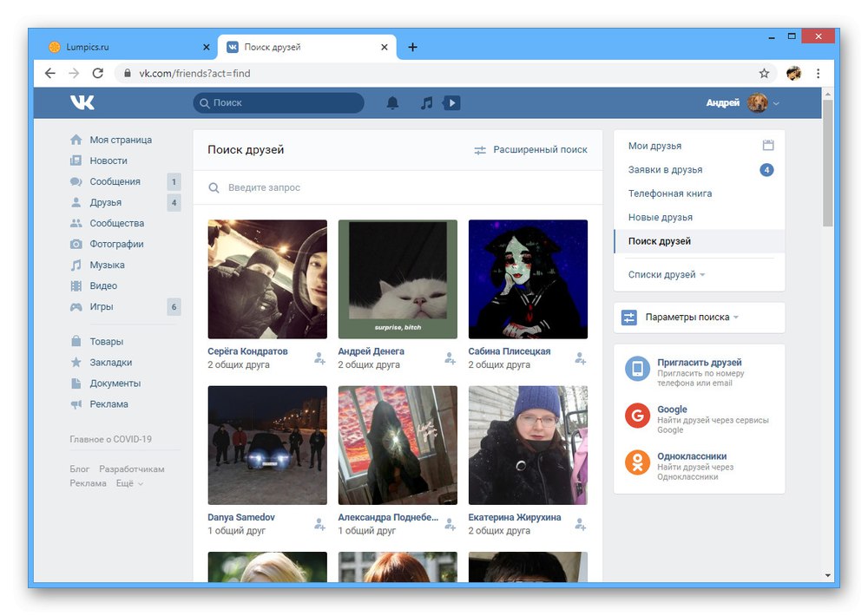This screenshot has height=616, width=868.
Task: Add Александра Поднебе... as friend icon
Action: 450,523
